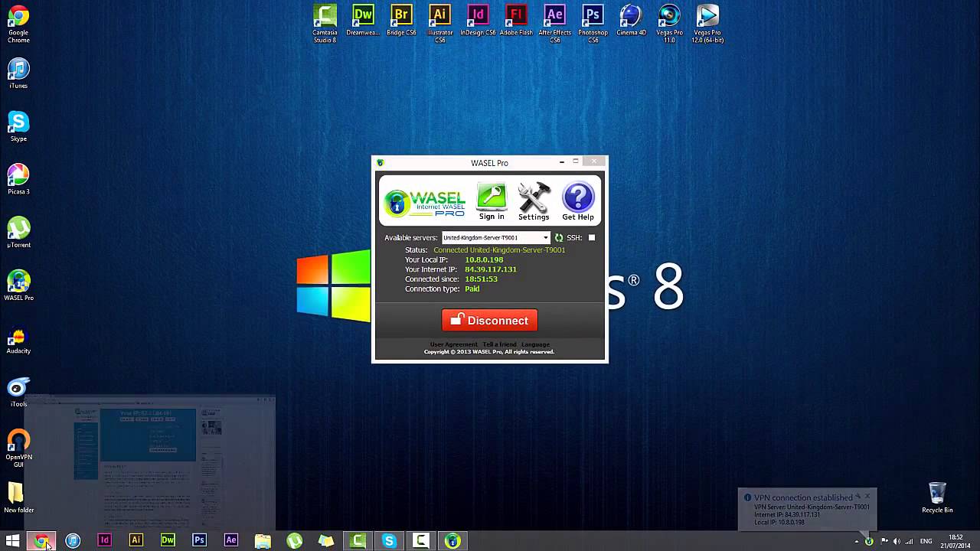The image size is (980, 551).
Task: Click the Illustrator taskbar icon
Action: point(136,541)
